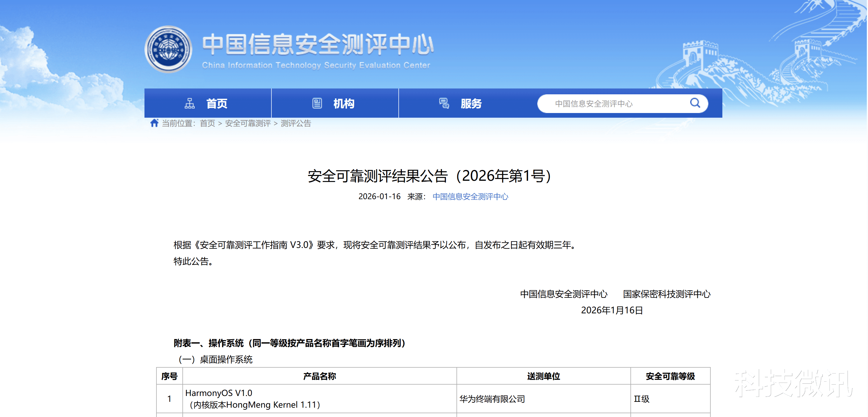Click the chat icon beside 服务
The width and height of the screenshot is (868, 417).
[444, 103]
